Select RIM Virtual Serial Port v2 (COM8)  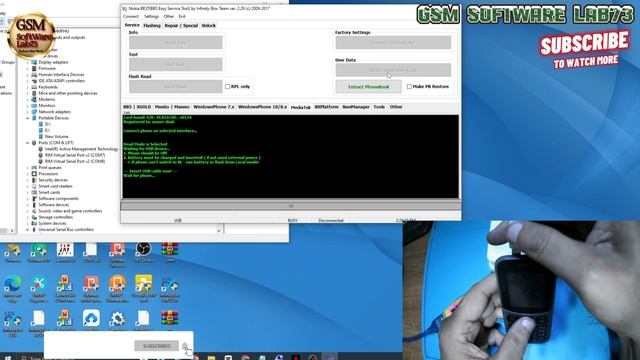click(x=75, y=161)
